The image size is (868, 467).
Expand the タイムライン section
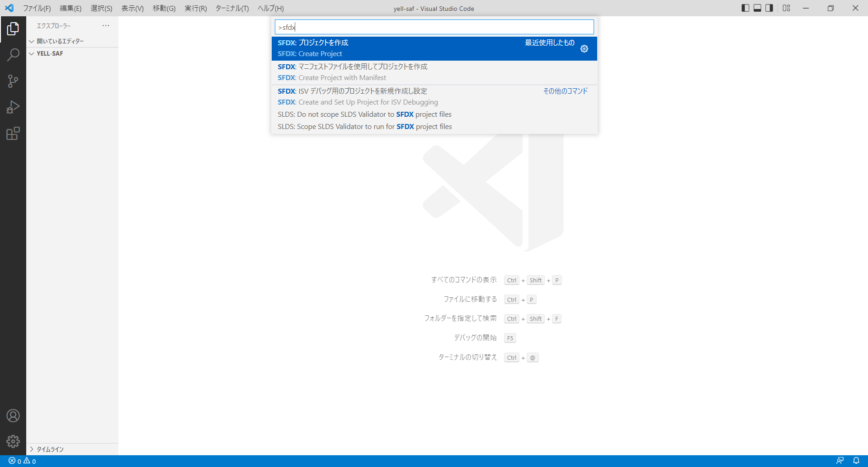coord(72,449)
